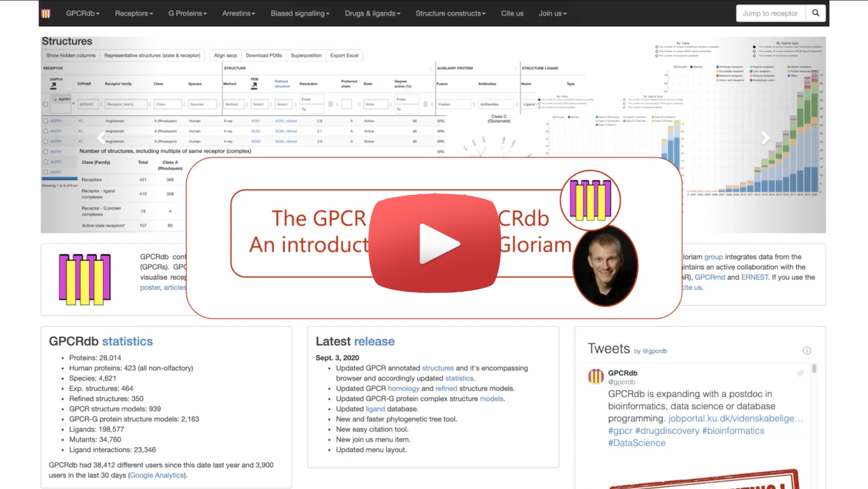Open the GPCRmd link
This screenshot has height=489, width=868.
coord(709,277)
